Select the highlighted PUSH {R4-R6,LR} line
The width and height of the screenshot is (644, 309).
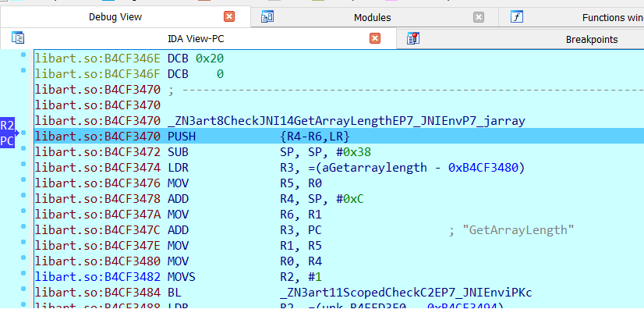coord(339,136)
